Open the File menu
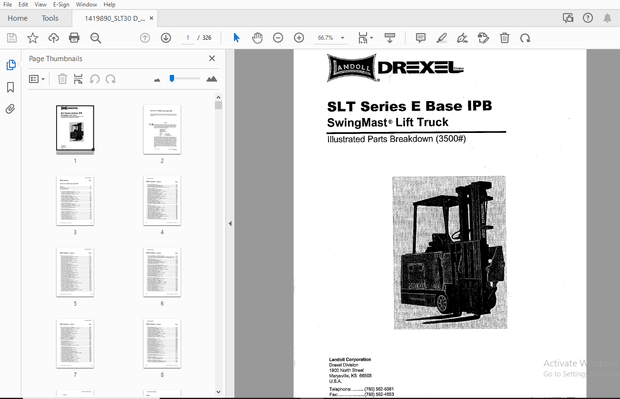This screenshot has height=399, width=620. [8, 4]
